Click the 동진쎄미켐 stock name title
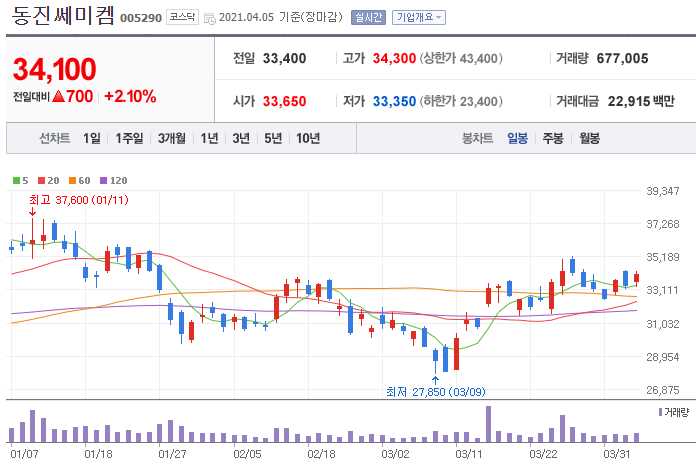 tap(63, 16)
